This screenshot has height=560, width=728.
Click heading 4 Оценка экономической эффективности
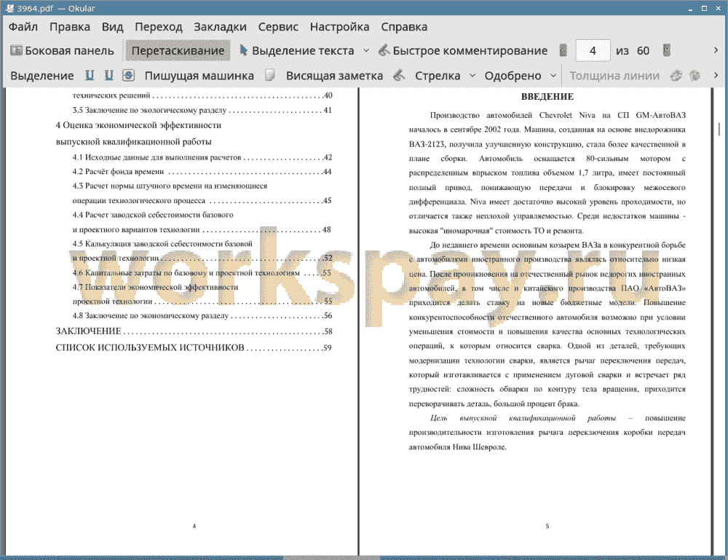pos(138,125)
